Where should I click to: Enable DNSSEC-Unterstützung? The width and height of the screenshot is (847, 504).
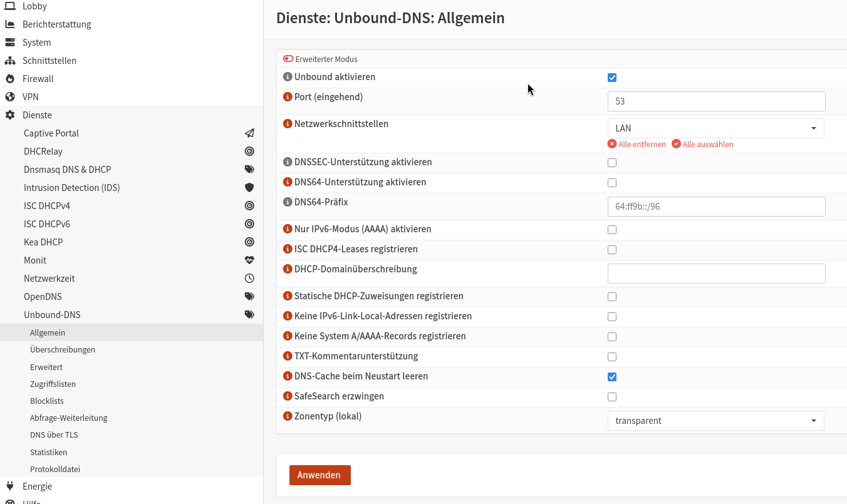pyautogui.click(x=611, y=162)
